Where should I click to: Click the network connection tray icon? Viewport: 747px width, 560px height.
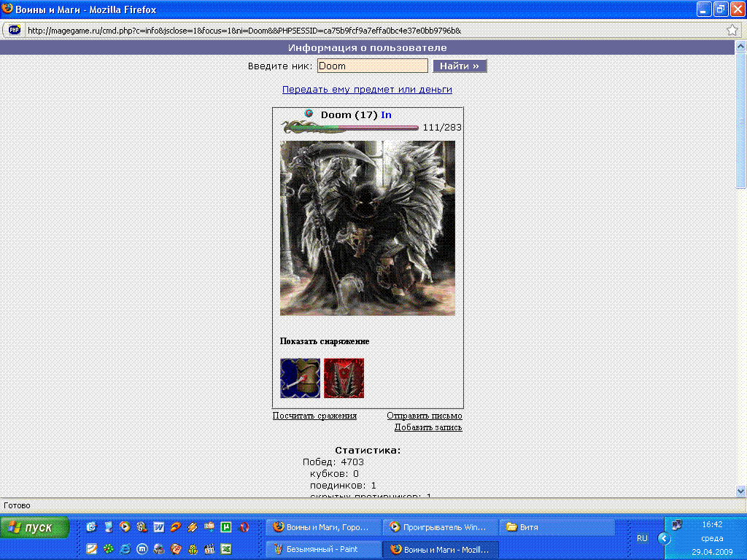tap(676, 525)
